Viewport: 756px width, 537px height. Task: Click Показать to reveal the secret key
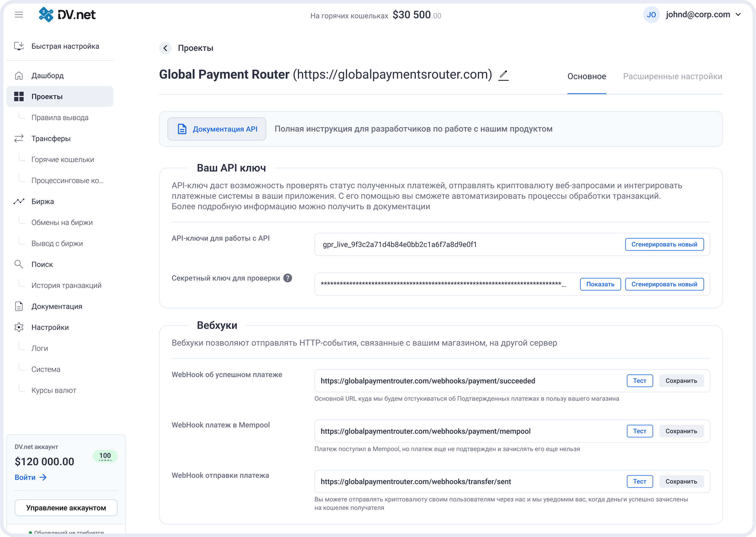pyautogui.click(x=600, y=284)
